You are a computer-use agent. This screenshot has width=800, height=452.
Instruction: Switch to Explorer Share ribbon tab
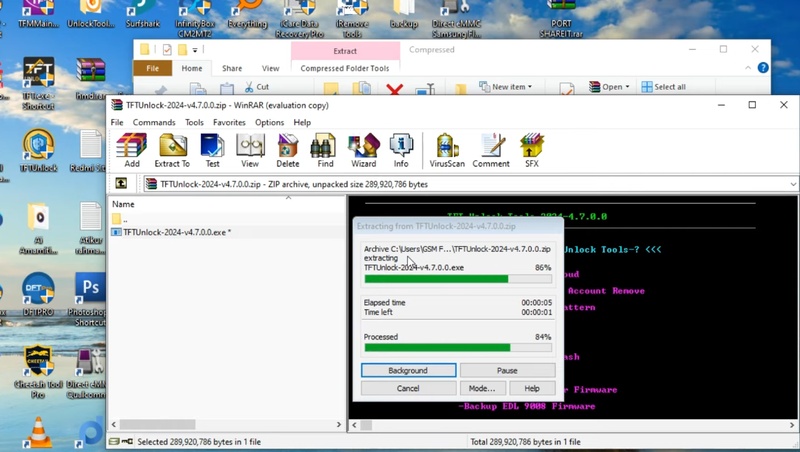(x=232, y=68)
